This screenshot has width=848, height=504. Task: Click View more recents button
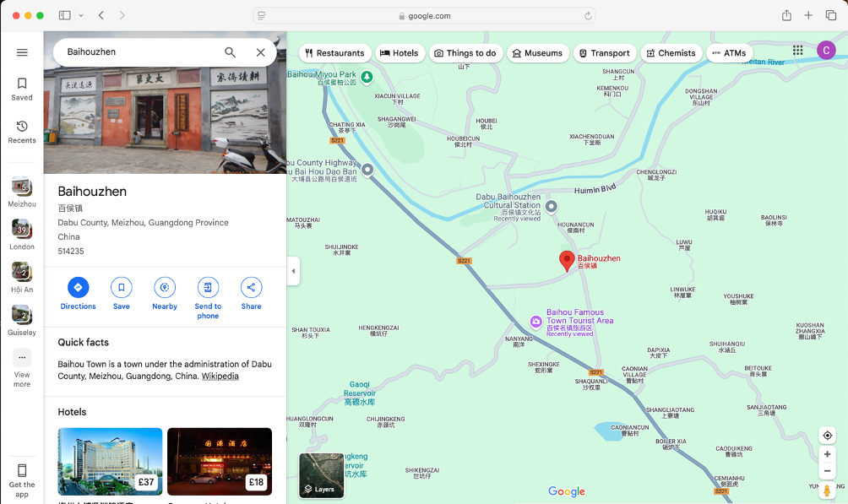click(22, 368)
